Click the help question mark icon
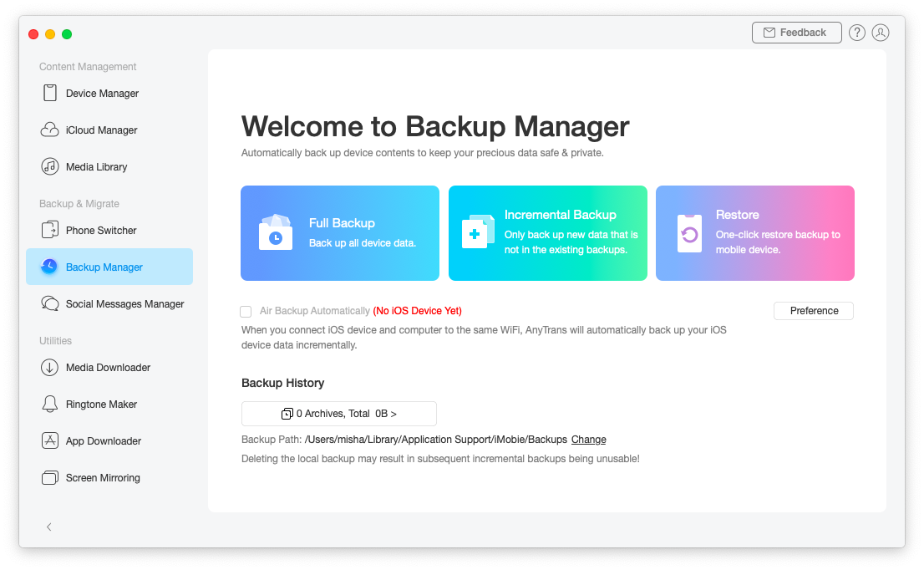 pos(856,33)
